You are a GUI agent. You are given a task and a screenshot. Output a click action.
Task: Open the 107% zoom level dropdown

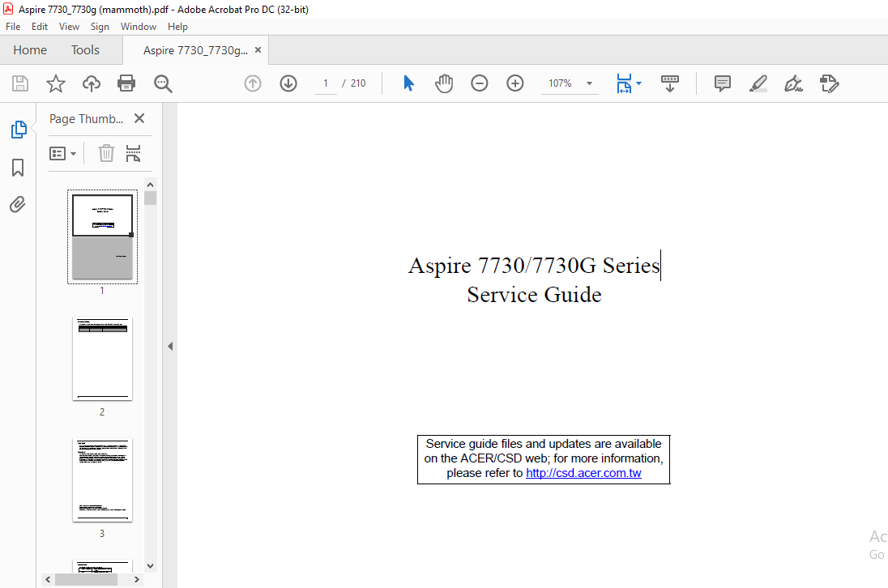click(589, 83)
